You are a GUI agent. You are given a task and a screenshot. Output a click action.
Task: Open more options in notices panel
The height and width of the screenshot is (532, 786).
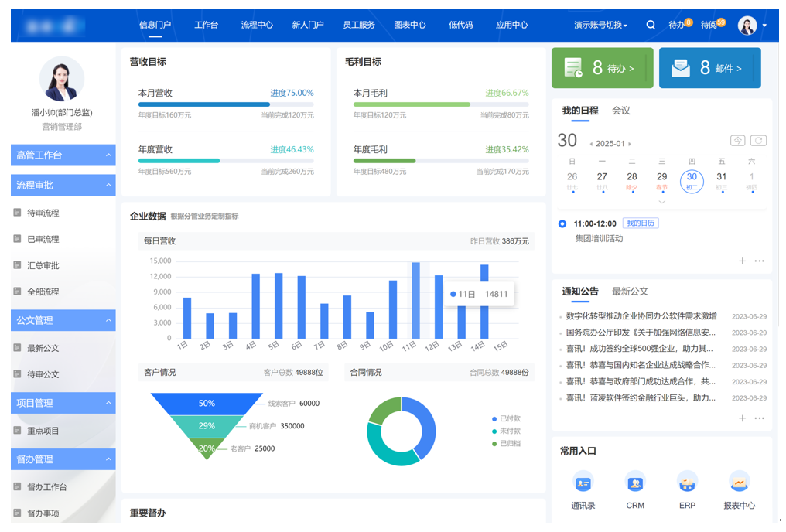[760, 418]
